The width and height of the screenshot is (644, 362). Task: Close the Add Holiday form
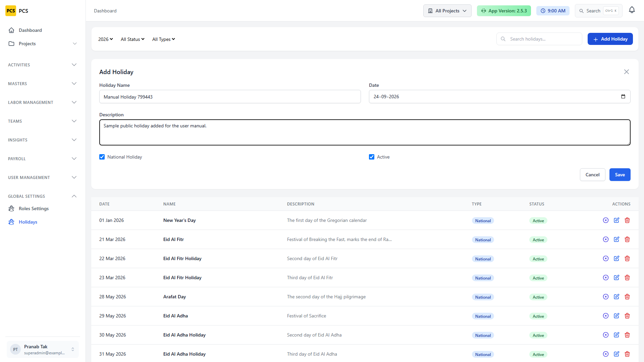(x=626, y=72)
